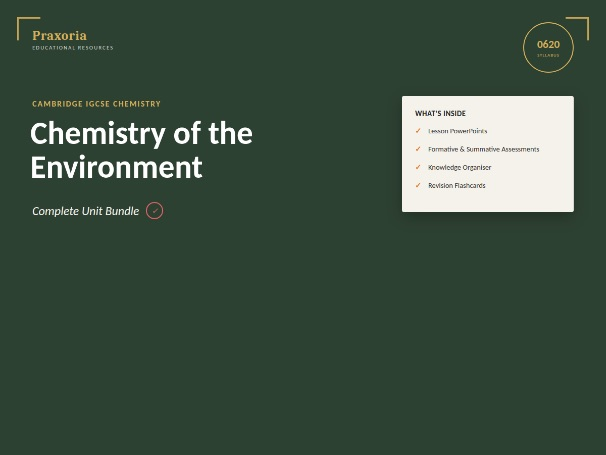Image resolution: width=606 pixels, height=455 pixels.
Task: Select the Knowledge Organiser item
Action: pos(460,167)
